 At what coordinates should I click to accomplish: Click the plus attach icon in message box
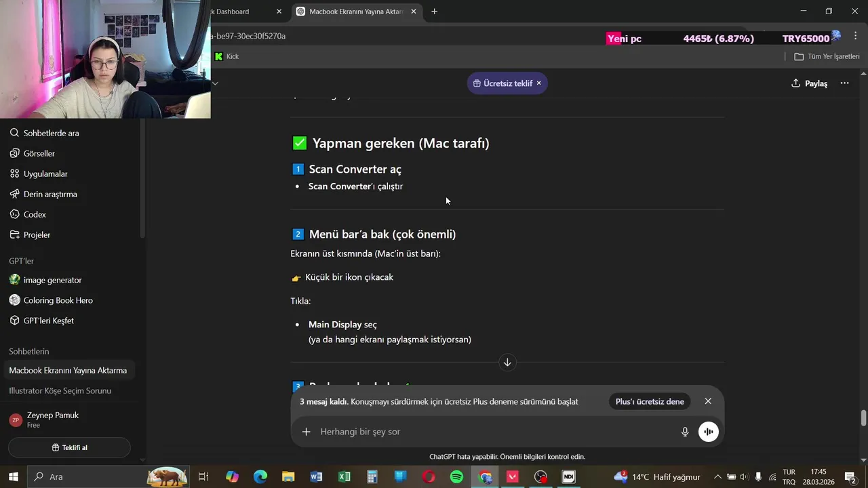306,432
